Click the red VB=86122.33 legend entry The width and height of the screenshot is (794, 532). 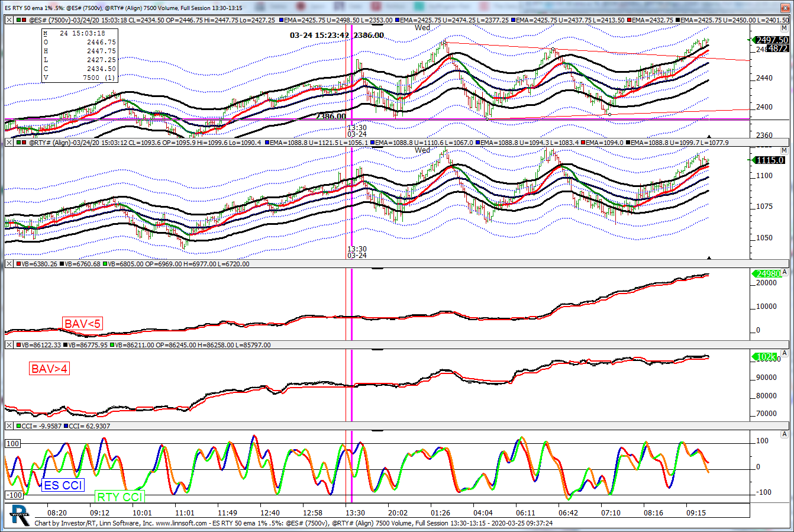click(38, 344)
